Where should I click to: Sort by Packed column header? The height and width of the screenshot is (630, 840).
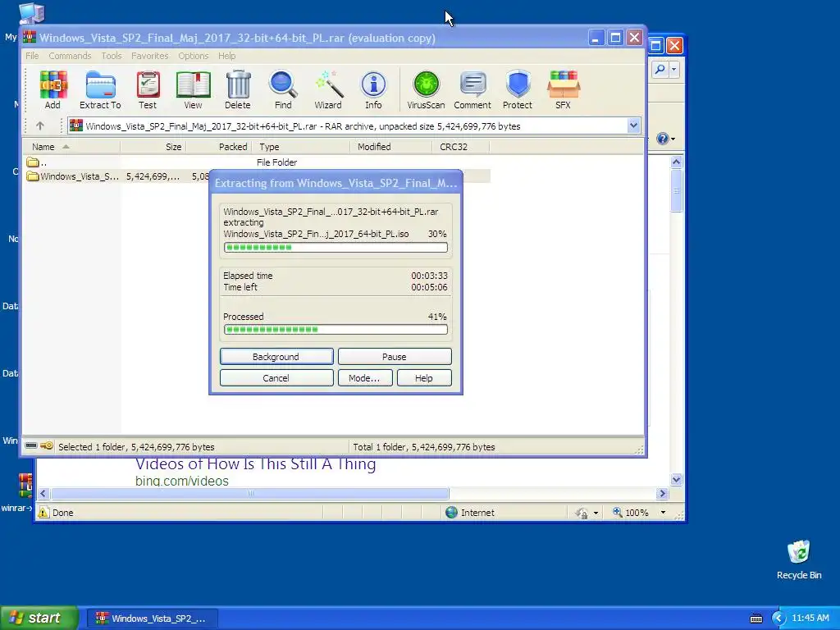click(218, 147)
